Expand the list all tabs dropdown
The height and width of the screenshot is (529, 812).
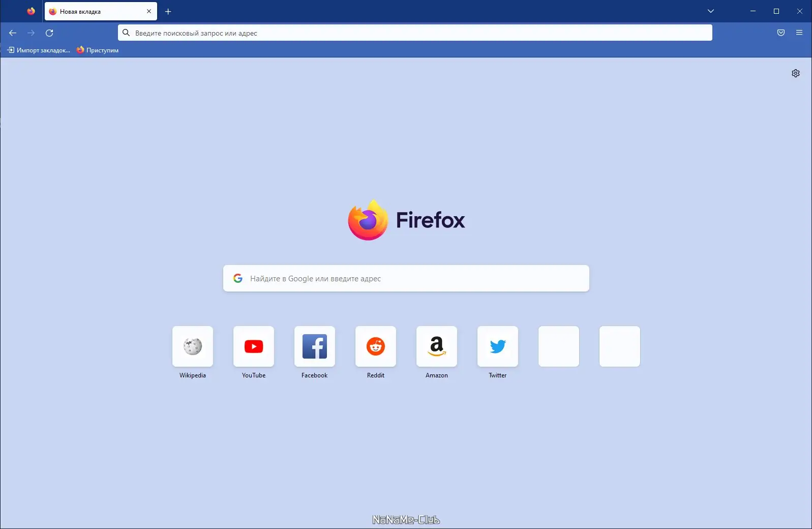(711, 11)
